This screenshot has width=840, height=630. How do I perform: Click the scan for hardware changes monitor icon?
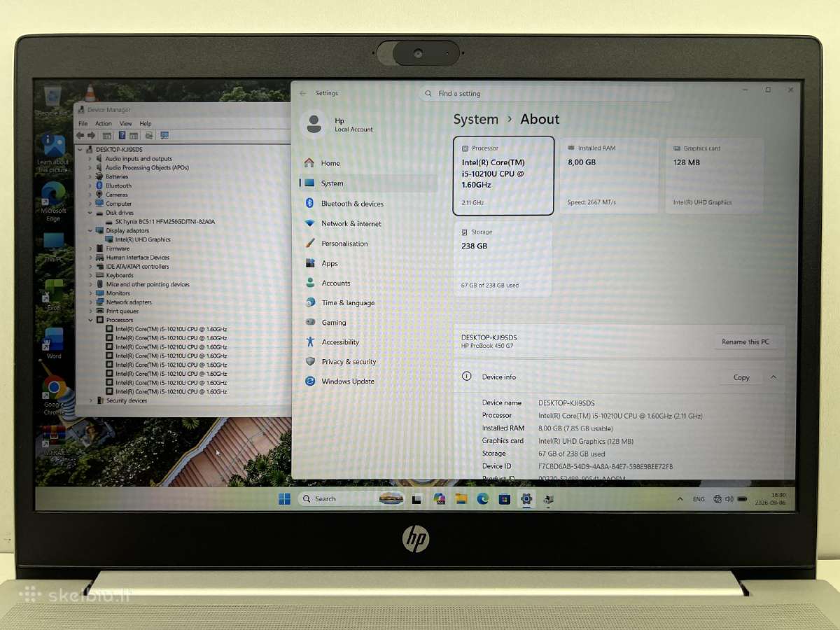point(164,135)
